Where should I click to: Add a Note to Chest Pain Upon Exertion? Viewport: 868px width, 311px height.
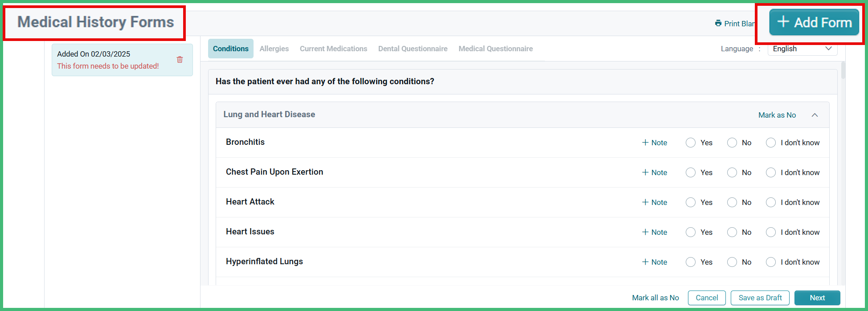point(654,172)
